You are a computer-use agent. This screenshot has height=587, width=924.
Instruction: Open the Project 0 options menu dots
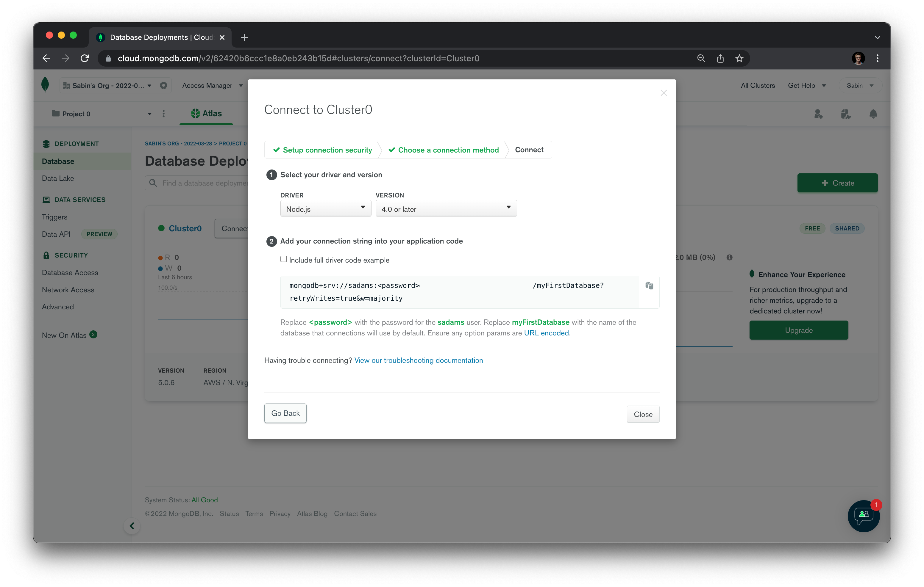click(163, 114)
